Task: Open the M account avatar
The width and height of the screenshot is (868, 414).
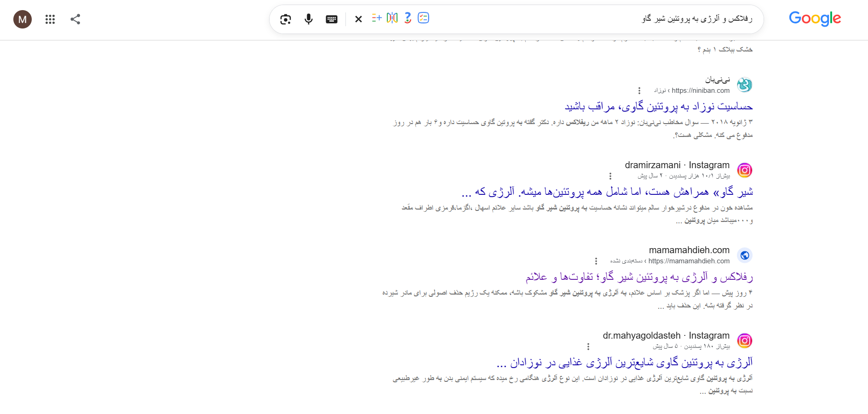Action: click(23, 19)
